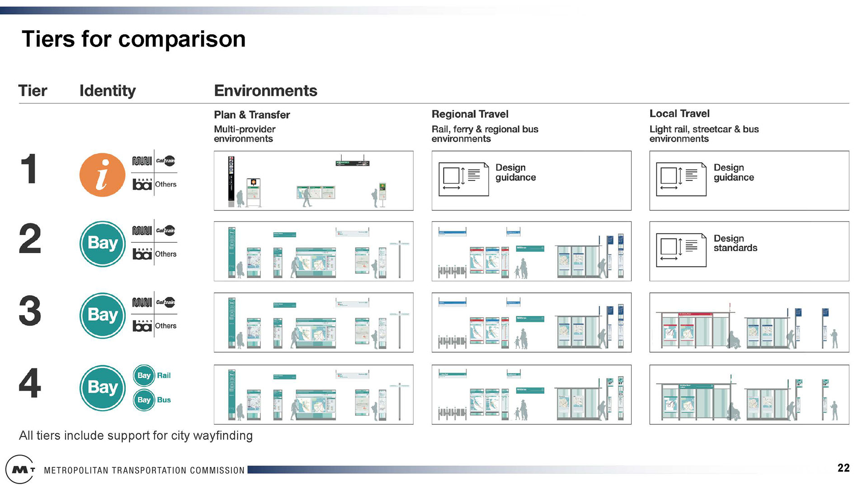Click the MTC logo in the footer
This screenshot has height=490, width=868.
19,470
